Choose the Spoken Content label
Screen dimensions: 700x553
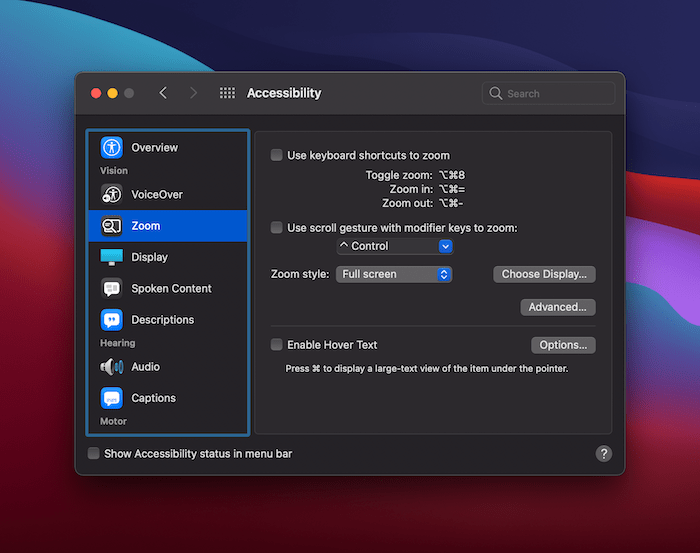pos(171,288)
